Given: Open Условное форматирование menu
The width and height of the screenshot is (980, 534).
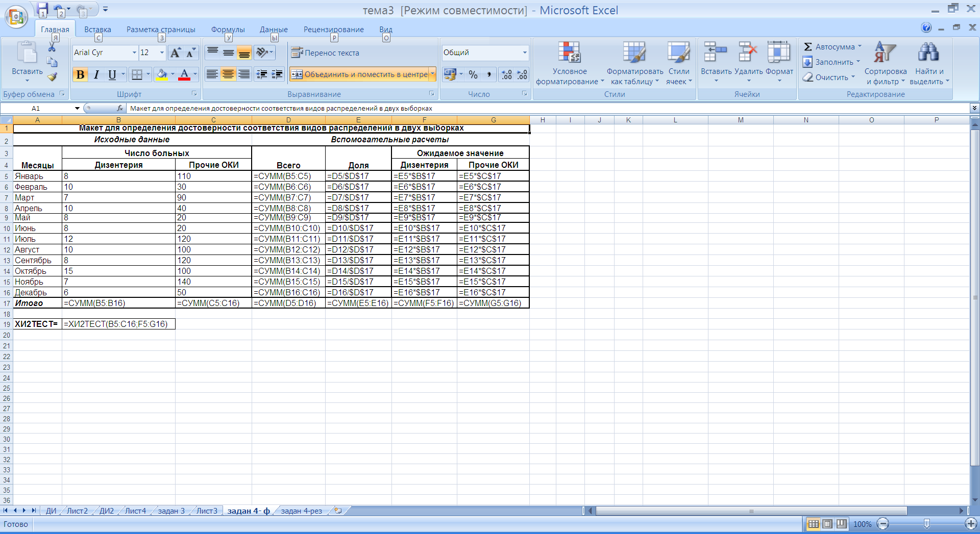Looking at the screenshot, I should click(570, 63).
